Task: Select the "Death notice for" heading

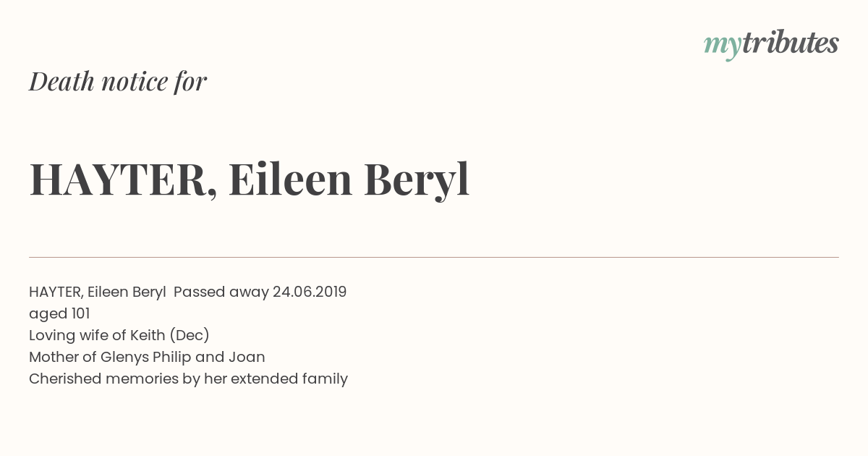Action: 118,81
